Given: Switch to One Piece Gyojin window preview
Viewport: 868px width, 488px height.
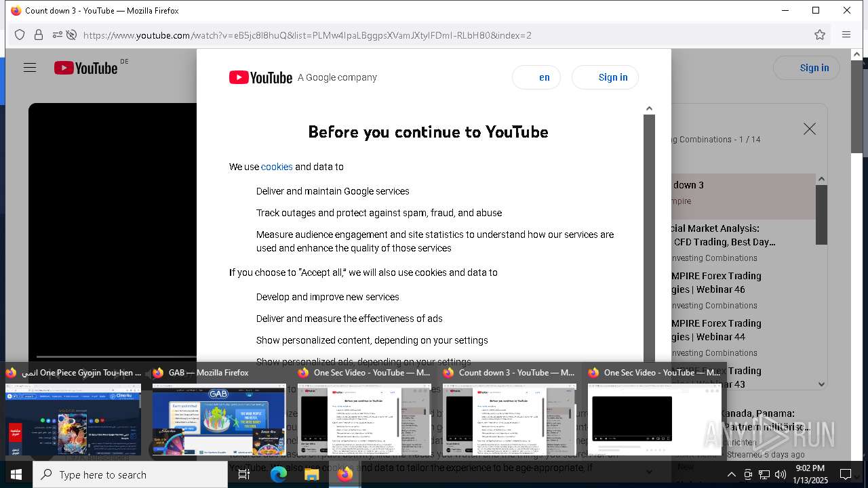Looking at the screenshot, I should point(73,412).
